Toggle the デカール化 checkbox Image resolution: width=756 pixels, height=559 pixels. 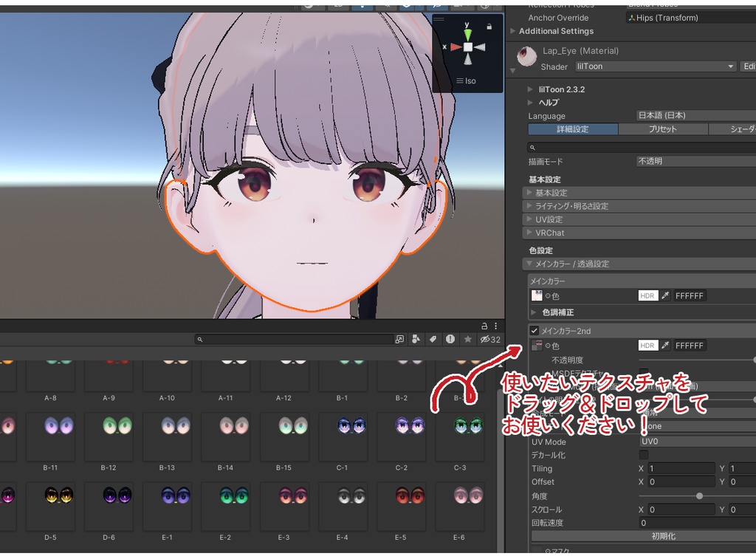click(643, 455)
